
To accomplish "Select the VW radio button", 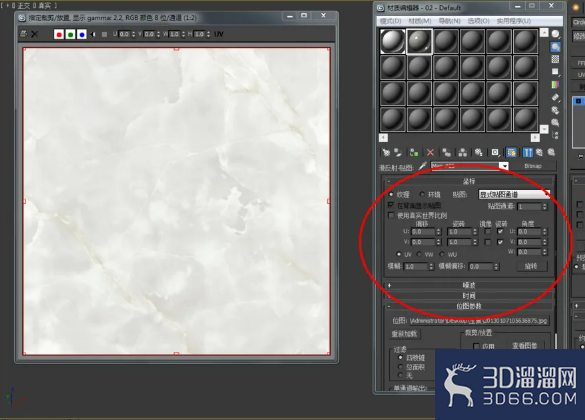I will (x=419, y=254).
